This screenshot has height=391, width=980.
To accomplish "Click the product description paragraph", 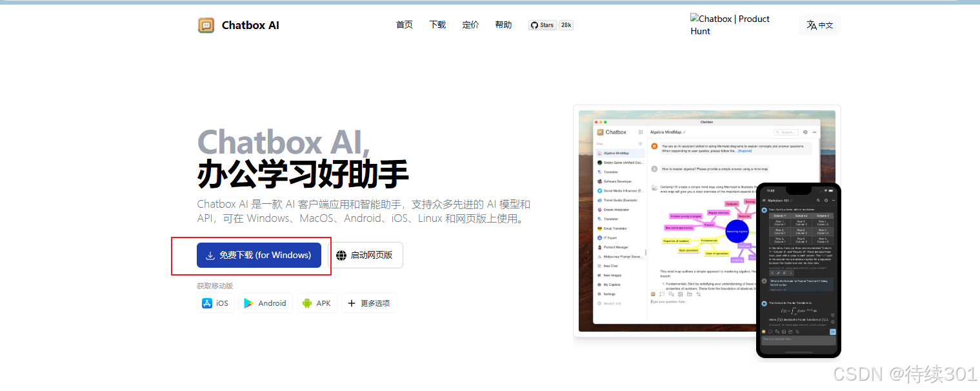I will tap(364, 212).
